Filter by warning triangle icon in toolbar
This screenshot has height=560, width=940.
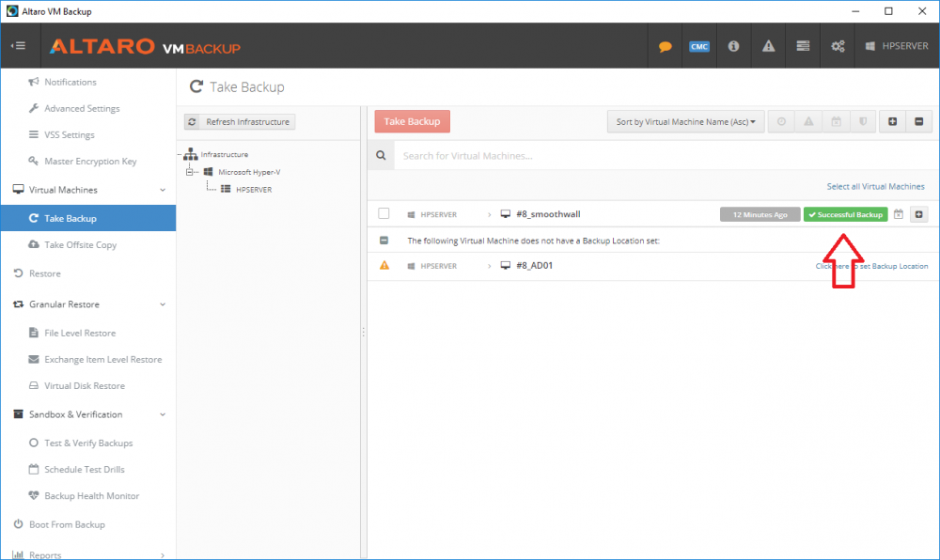click(808, 121)
